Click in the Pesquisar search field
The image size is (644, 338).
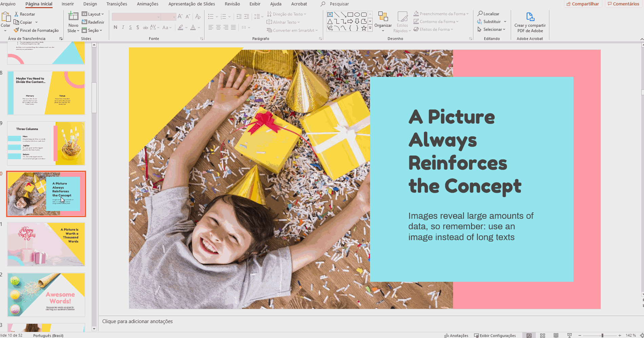[x=339, y=4]
